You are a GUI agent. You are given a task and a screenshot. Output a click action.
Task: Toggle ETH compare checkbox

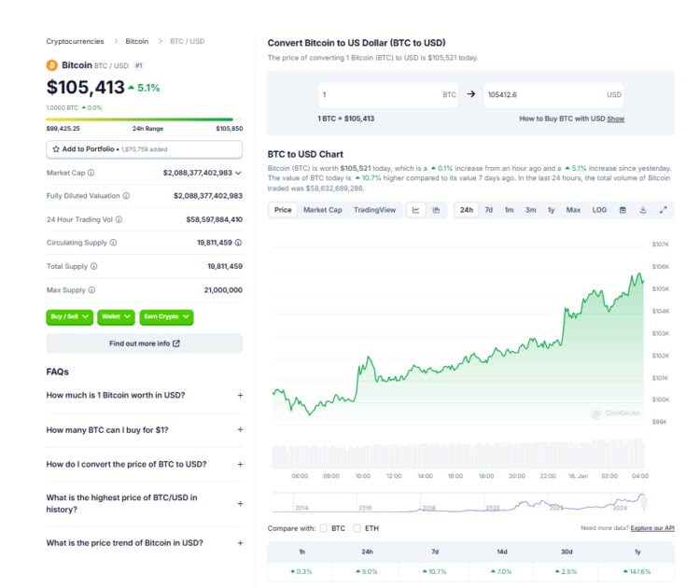click(x=357, y=528)
